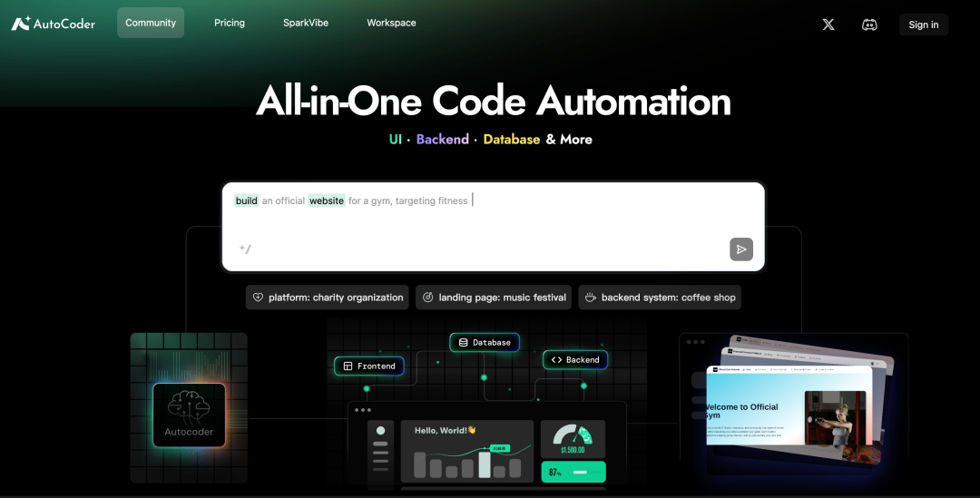The height and width of the screenshot is (498, 980).
Task: Click the music disc icon on festival chip
Action: pos(427,298)
